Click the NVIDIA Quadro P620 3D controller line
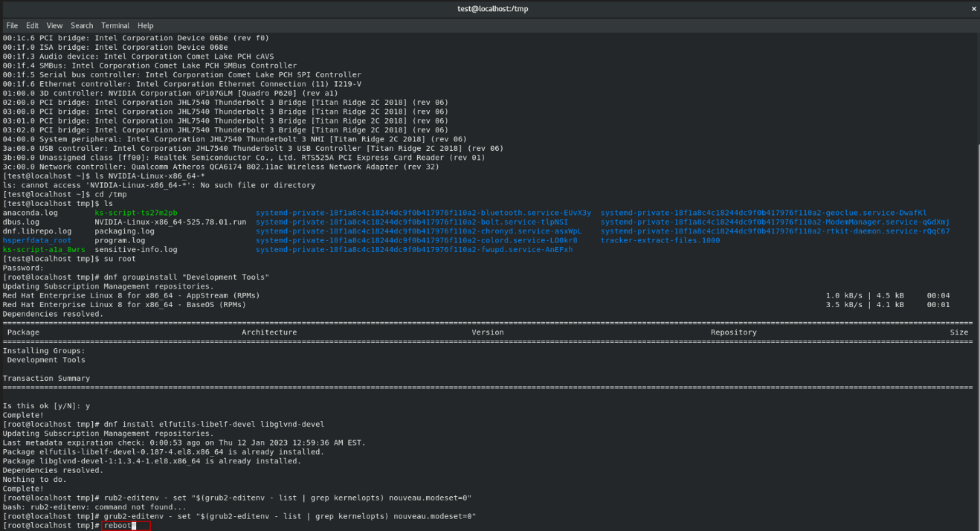The width and height of the screenshot is (980, 531). [x=170, y=93]
